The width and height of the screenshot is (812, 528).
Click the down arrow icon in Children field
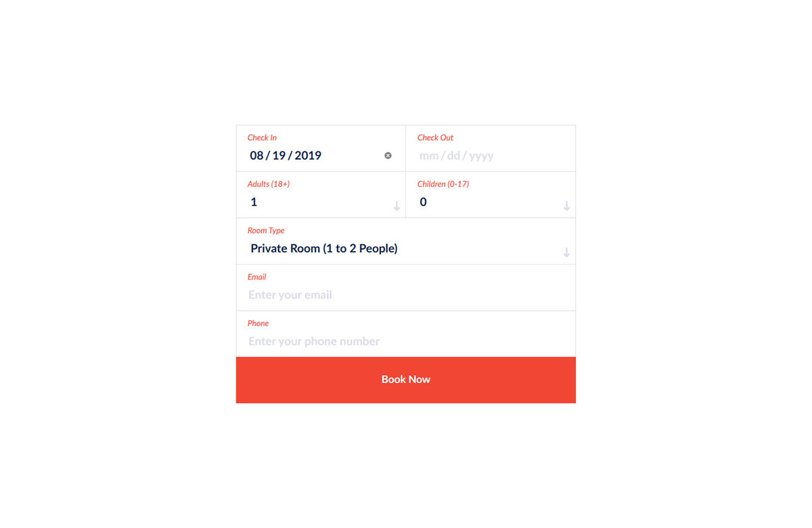[566, 206]
